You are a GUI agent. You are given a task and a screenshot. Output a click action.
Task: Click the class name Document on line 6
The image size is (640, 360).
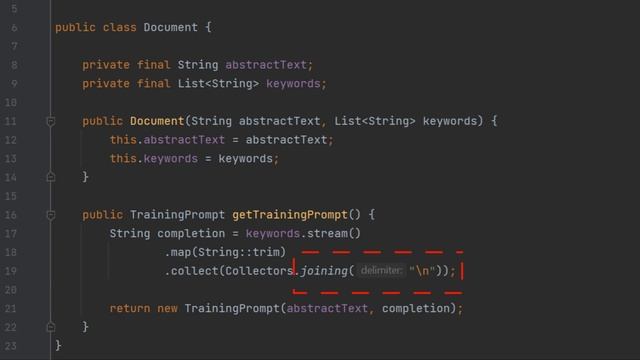click(x=171, y=27)
